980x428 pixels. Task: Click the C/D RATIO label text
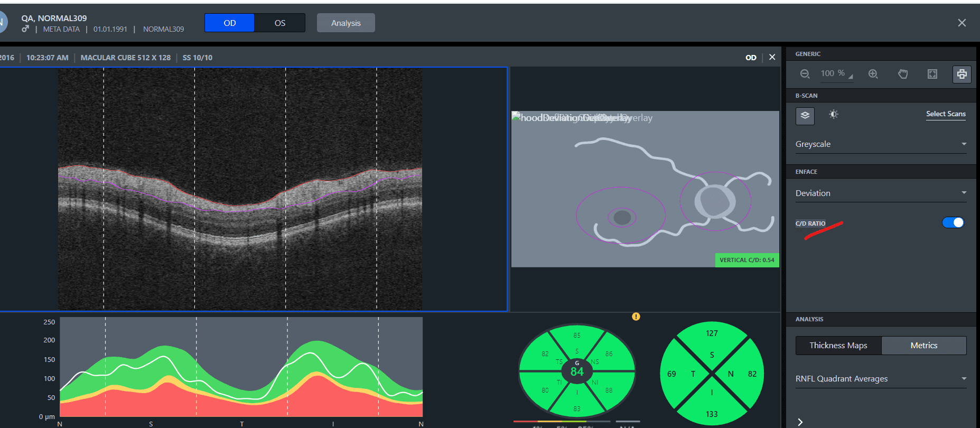pos(810,224)
